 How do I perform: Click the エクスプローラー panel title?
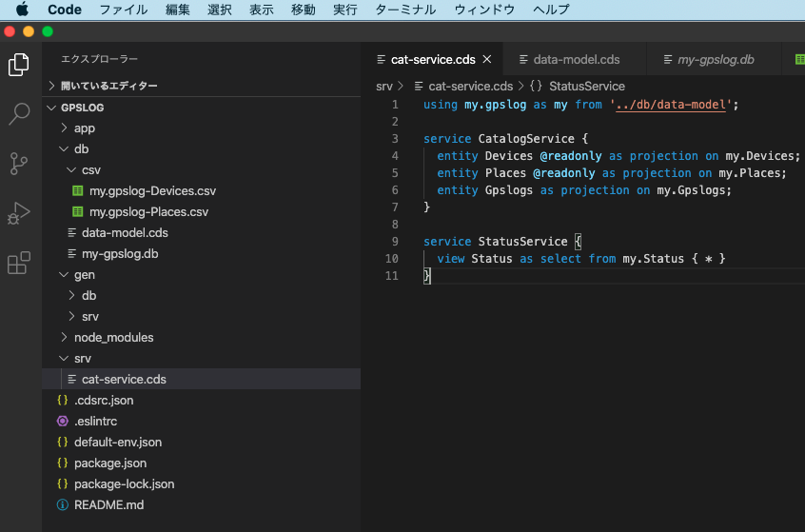(x=99, y=59)
